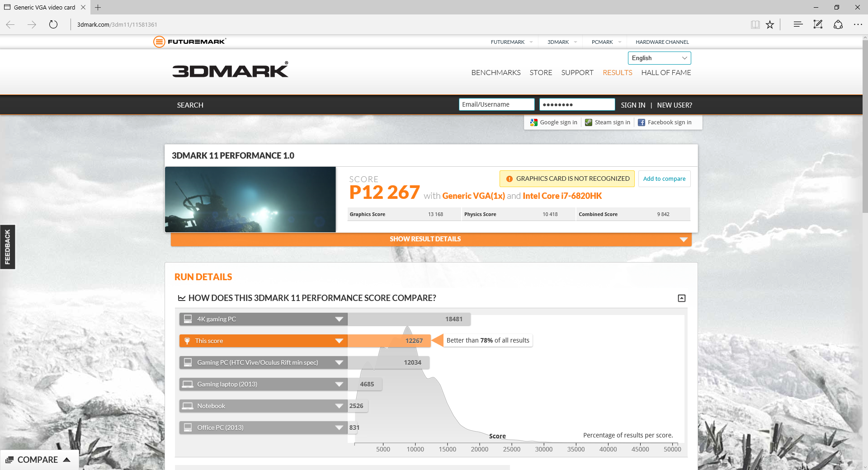The width and height of the screenshot is (868, 470).
Task: Click monitor icon on Gaming PC HTC Vive row
Action: coord(188,362)
